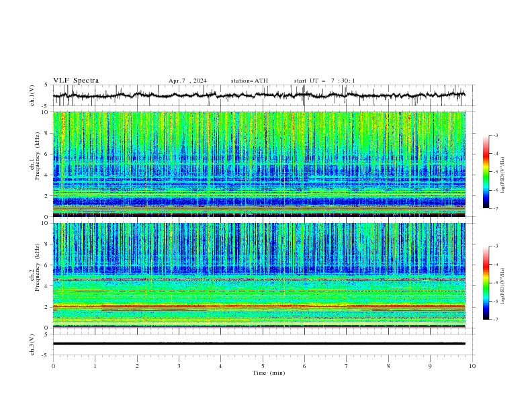Viewport: 532px width, 411px height.
Task: Click the "2" kHz tick on ch.2 frequency axis
Action: point(47,307)
